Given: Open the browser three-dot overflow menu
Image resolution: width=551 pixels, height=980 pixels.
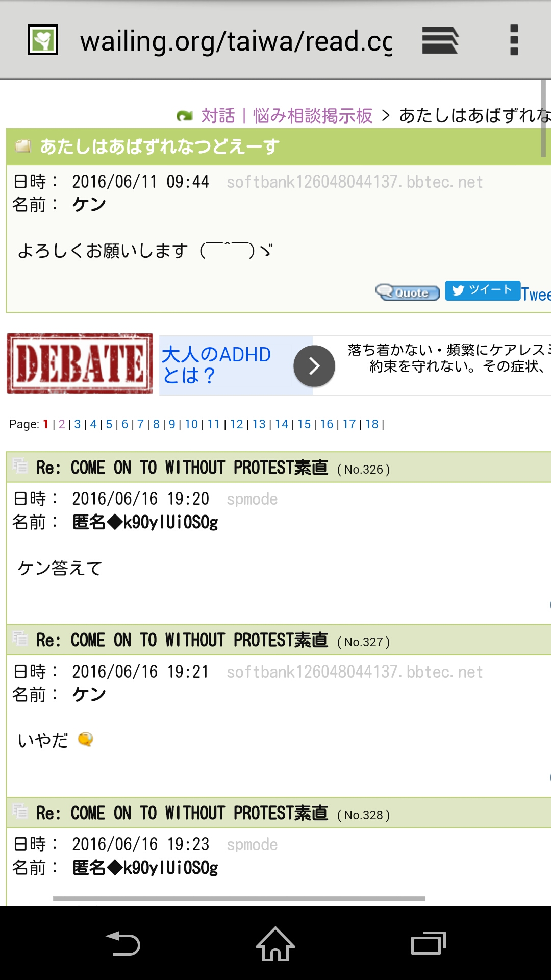Looking at the screenshot, I should [x=514, y=40].
